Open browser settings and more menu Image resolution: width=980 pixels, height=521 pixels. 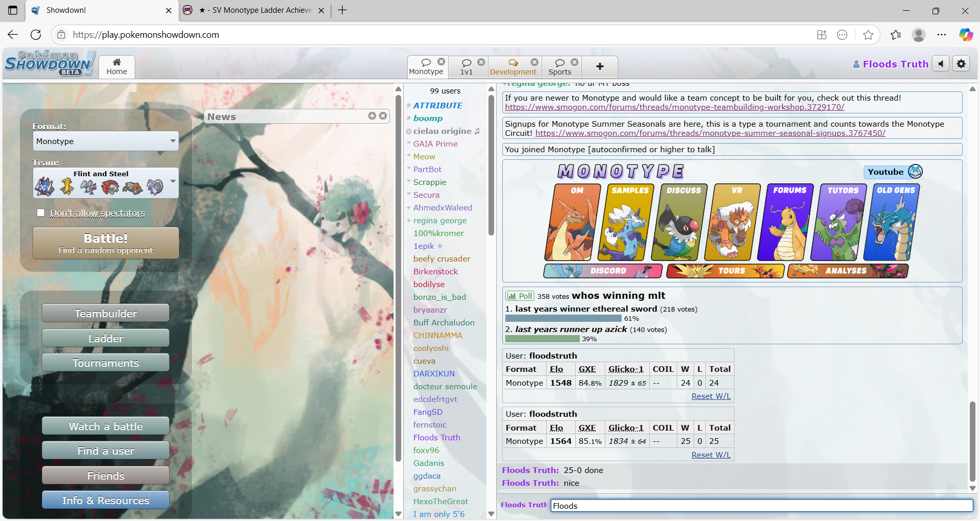point(942,34)
